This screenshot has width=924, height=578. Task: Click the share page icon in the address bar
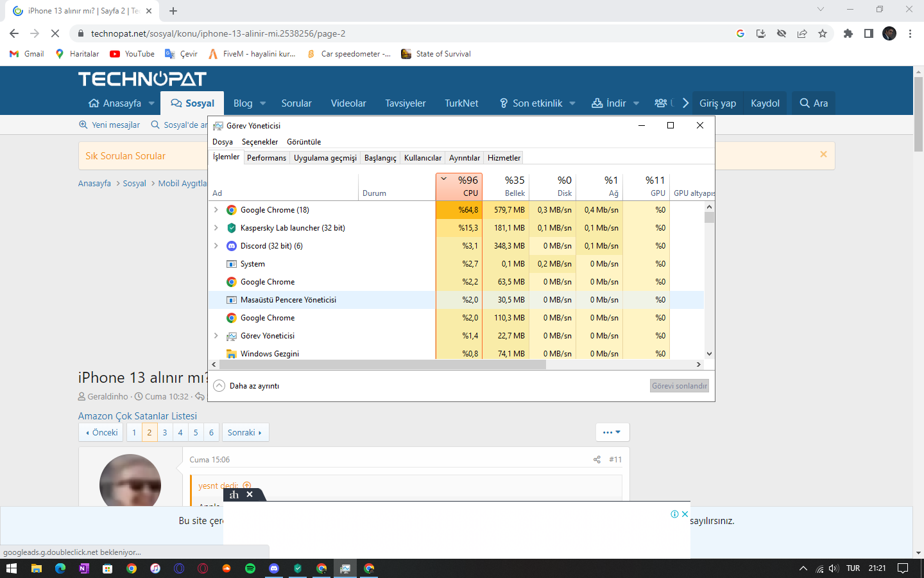tap(802, 33)
